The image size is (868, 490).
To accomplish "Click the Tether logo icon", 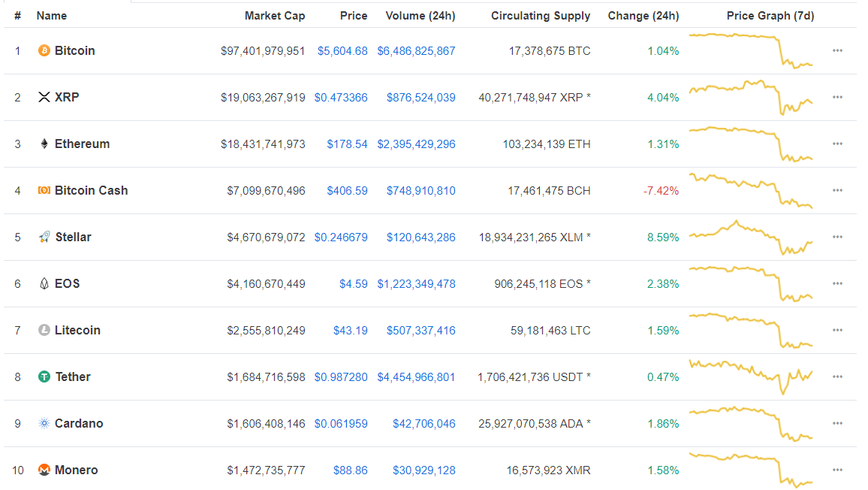I will pyautogui.click(x=44, y=377).
